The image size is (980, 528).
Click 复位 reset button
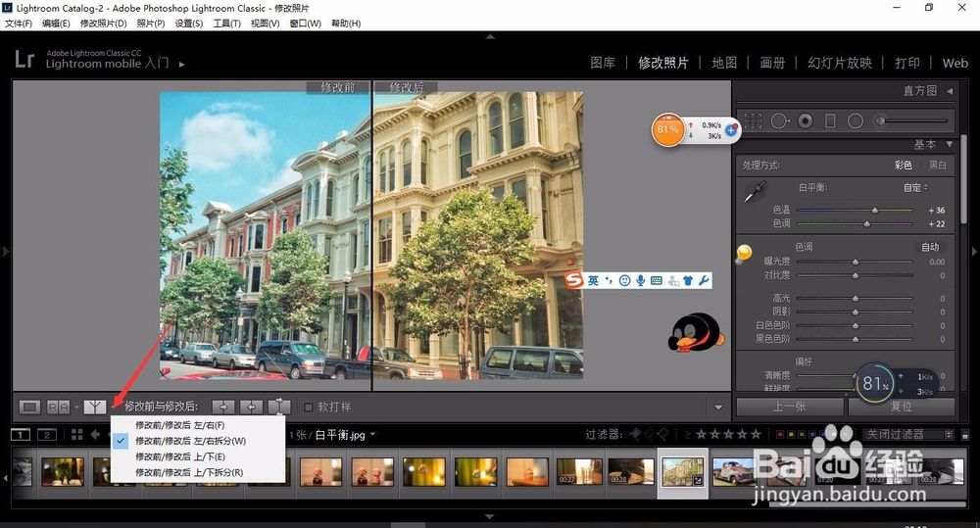[x=902, y=407]
